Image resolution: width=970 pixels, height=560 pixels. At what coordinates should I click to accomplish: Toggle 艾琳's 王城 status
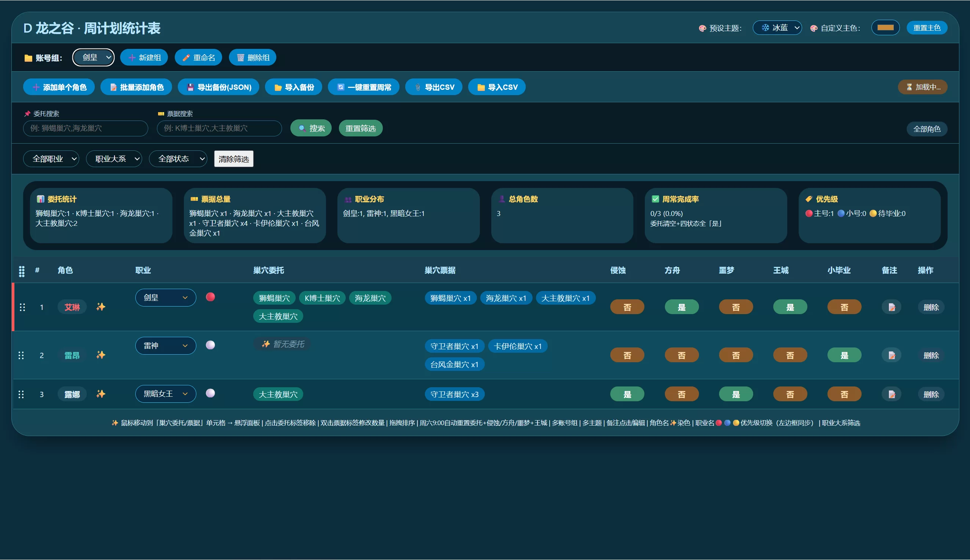pyautogui.click(x=790, y=307)
